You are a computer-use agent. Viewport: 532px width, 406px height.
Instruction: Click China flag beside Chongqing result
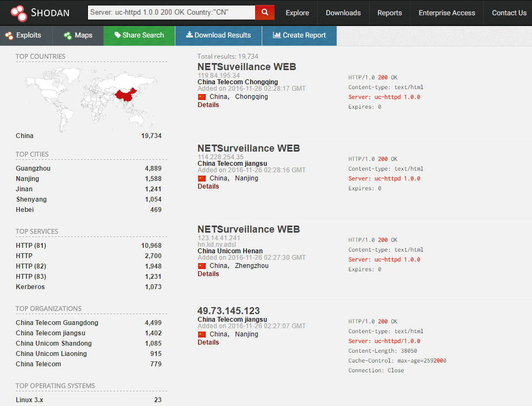tap(202, 97)
